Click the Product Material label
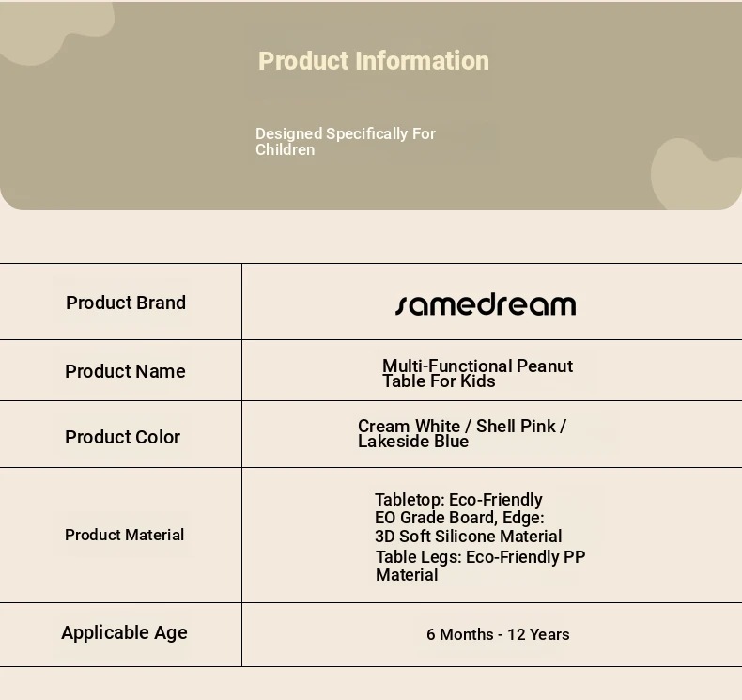 coord(125,535)
